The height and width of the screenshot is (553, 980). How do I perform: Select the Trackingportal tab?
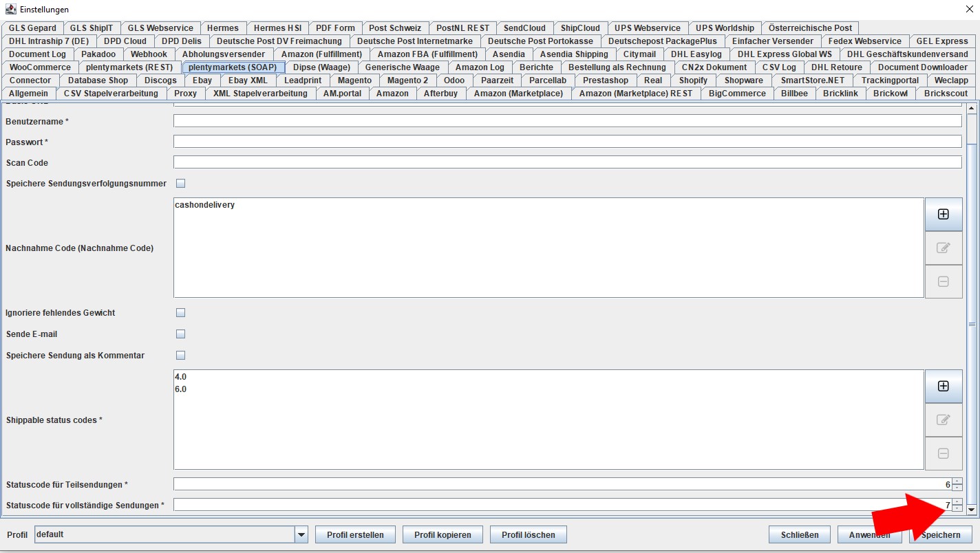click(890, 80)
